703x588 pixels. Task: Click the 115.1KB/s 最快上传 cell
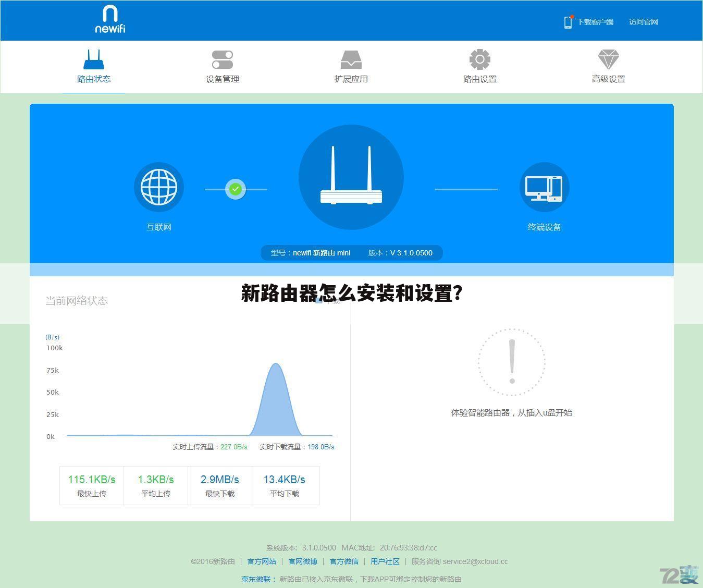pyautogui.click(x=92, y=485)
